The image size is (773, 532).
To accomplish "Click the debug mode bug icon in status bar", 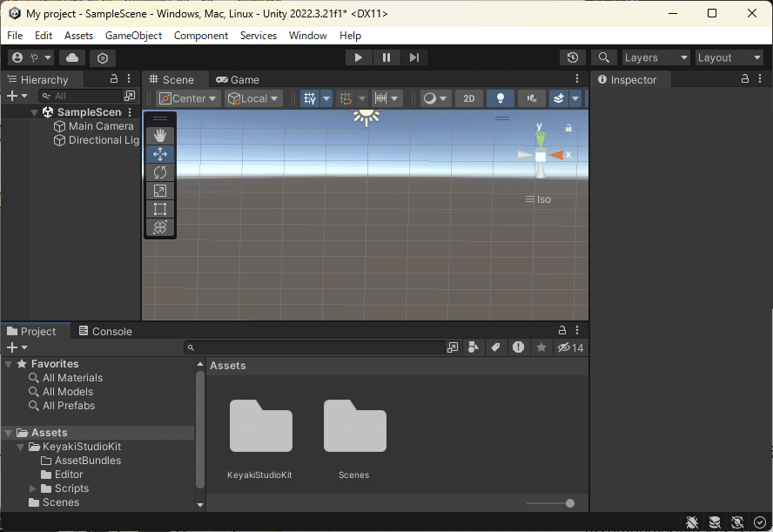I will tap(692, 522).
